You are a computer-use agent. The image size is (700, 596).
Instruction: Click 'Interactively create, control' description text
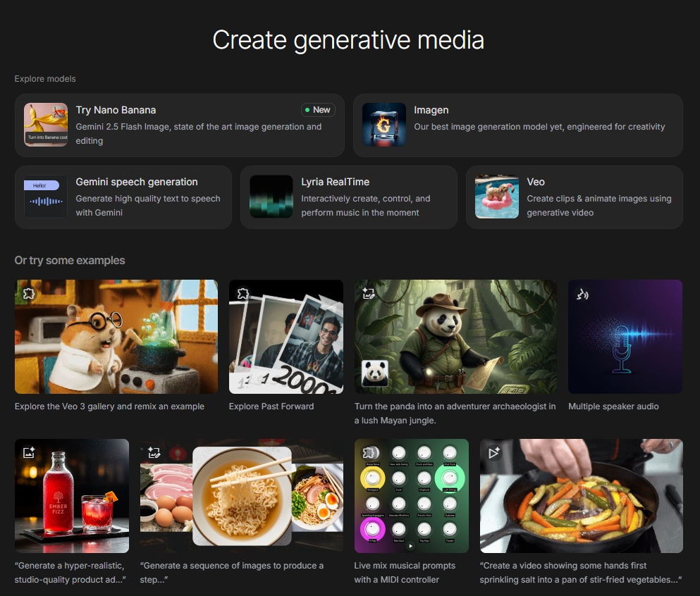pos(366,205)
